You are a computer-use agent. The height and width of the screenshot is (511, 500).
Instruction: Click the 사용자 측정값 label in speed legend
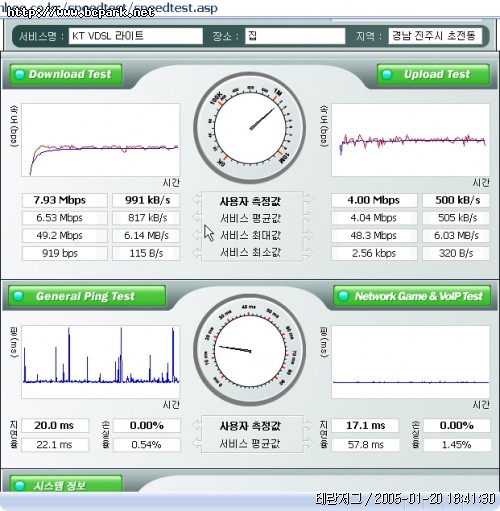(x=250, y=201)
